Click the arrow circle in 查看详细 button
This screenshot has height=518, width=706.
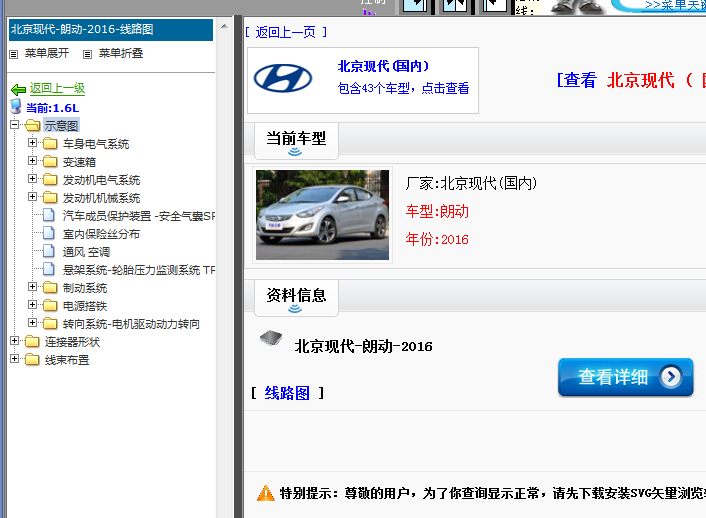pyautogui.click(x=670, y=377)
